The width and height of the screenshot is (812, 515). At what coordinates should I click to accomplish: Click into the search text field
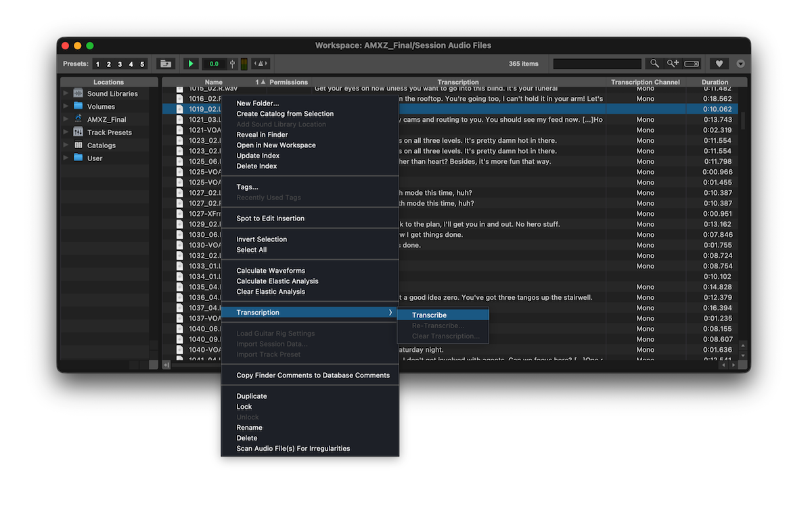click(x=597, y=64)
